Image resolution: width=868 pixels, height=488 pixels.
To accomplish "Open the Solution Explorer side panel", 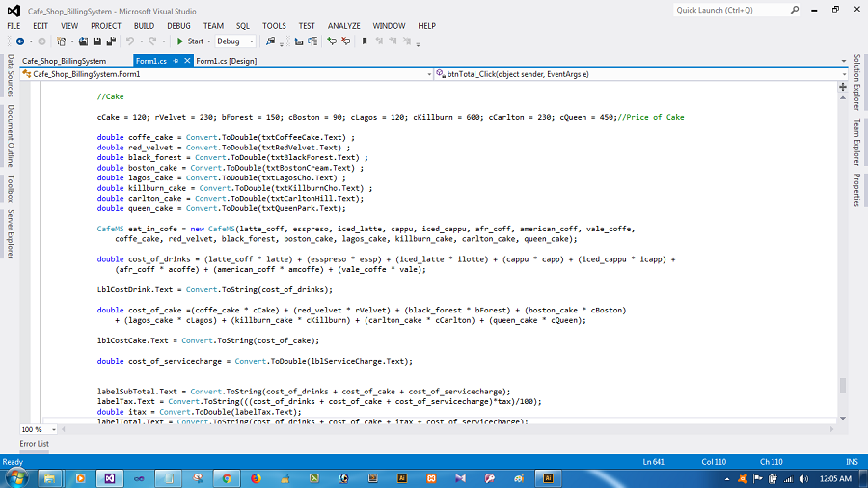I will tap(856, 82).
